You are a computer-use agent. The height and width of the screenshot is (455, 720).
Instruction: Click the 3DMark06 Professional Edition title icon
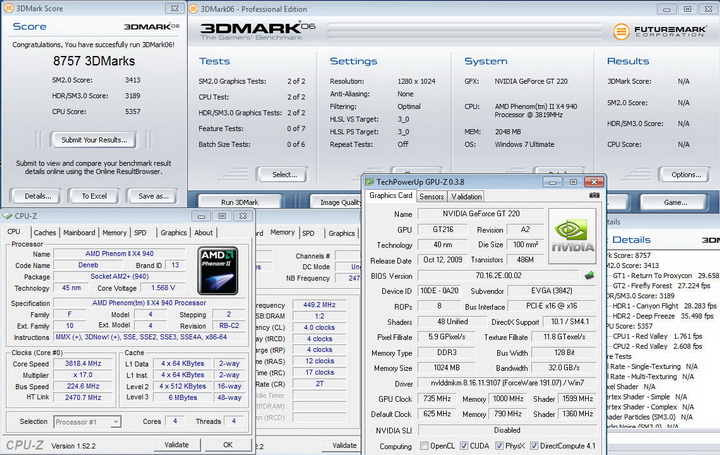(194, 9)
